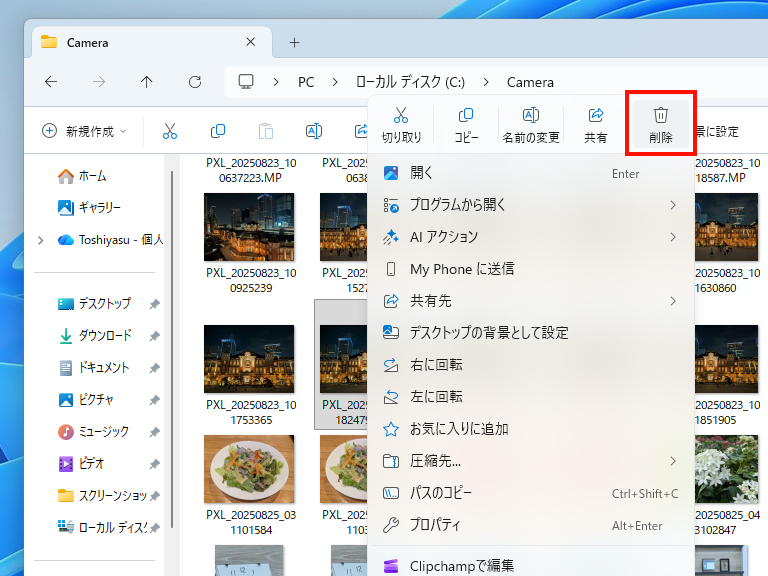This screenshot has height=576, width=768.
Task: Select 右に回転 menu item
Action: coord(531,365)
